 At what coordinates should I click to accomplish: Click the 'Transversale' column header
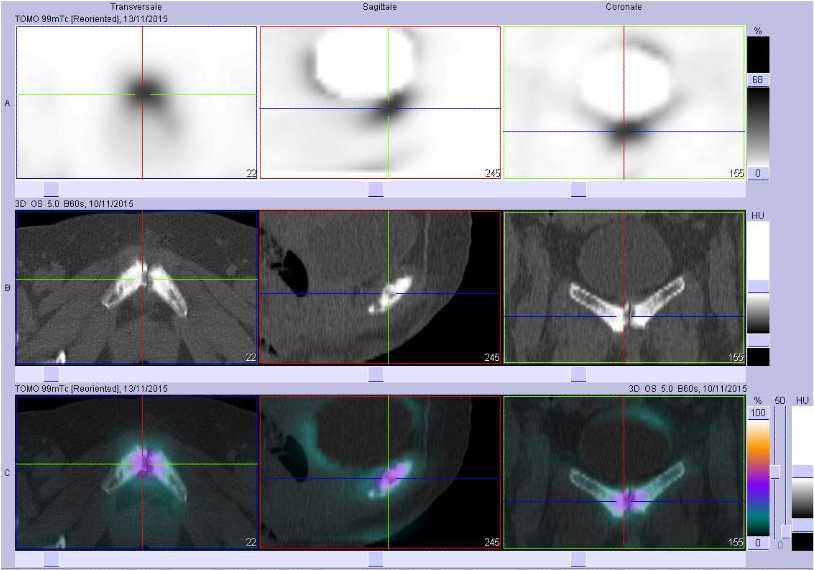(x=136, y=7)
